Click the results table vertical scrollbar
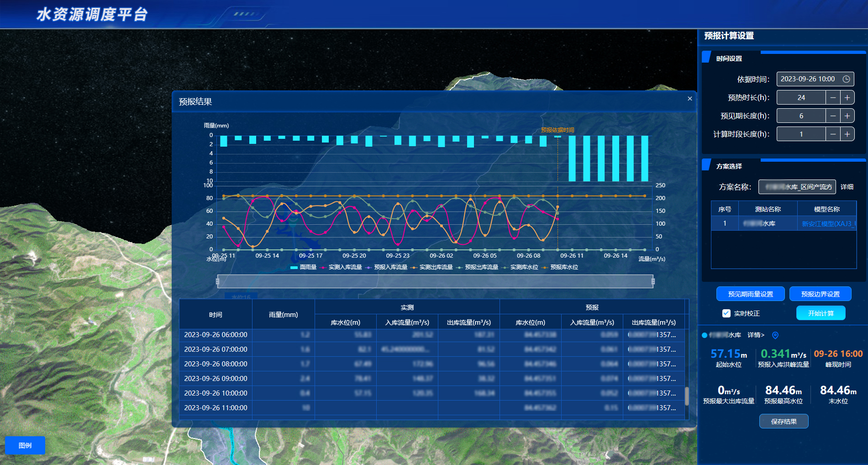This screenshot has width=868, height=465. click(687, 396)
